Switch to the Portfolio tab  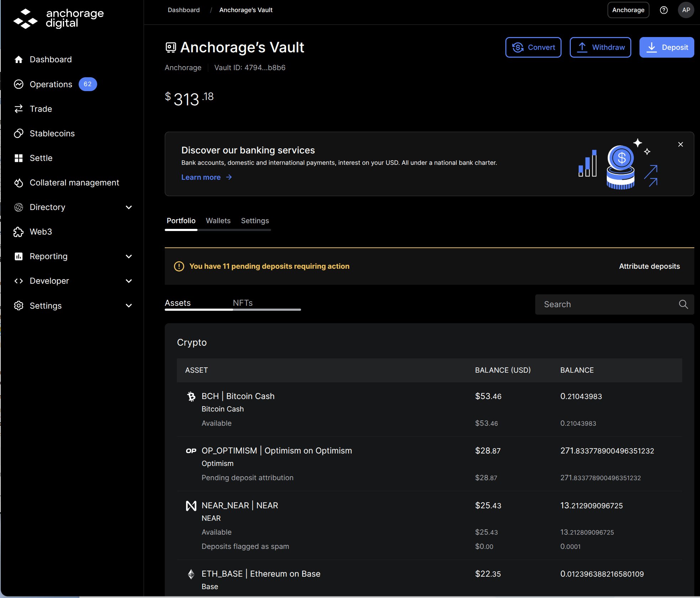[181, 221]
